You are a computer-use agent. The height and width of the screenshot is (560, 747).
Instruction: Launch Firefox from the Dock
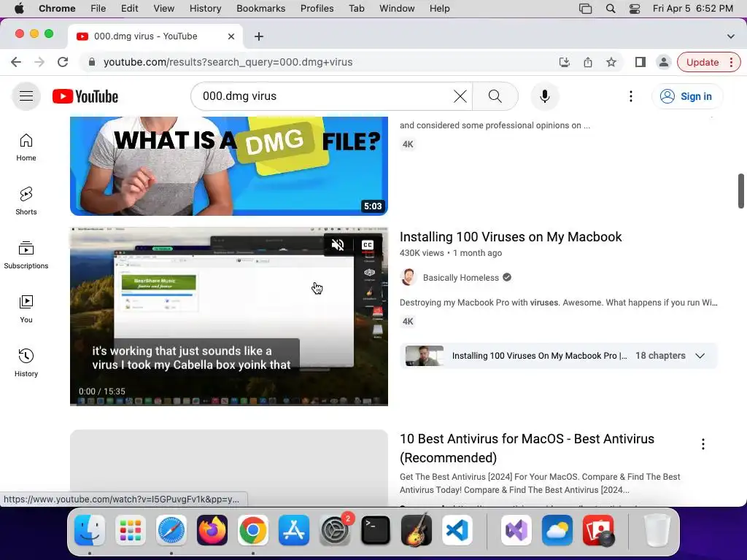pyautogui.click(x=212, y=530)
